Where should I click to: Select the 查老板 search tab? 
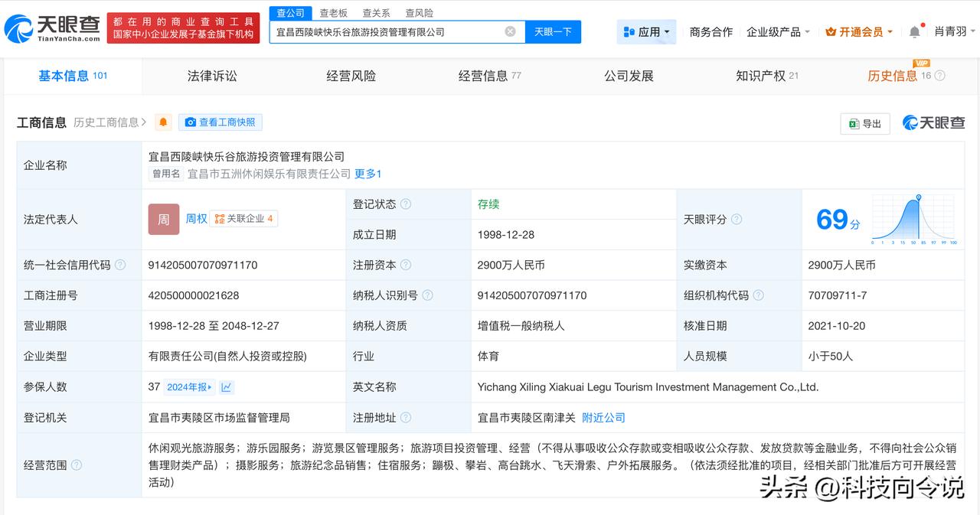pyautogui.click(x=333, y=13)
